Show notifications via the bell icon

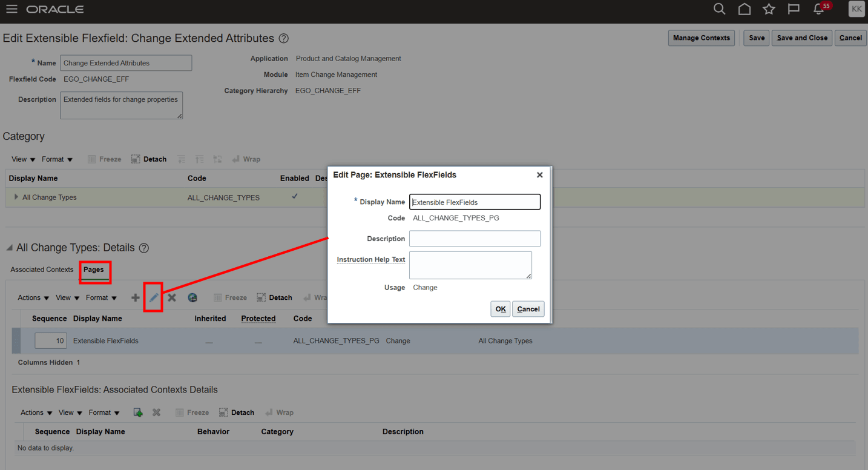[818, 9]
